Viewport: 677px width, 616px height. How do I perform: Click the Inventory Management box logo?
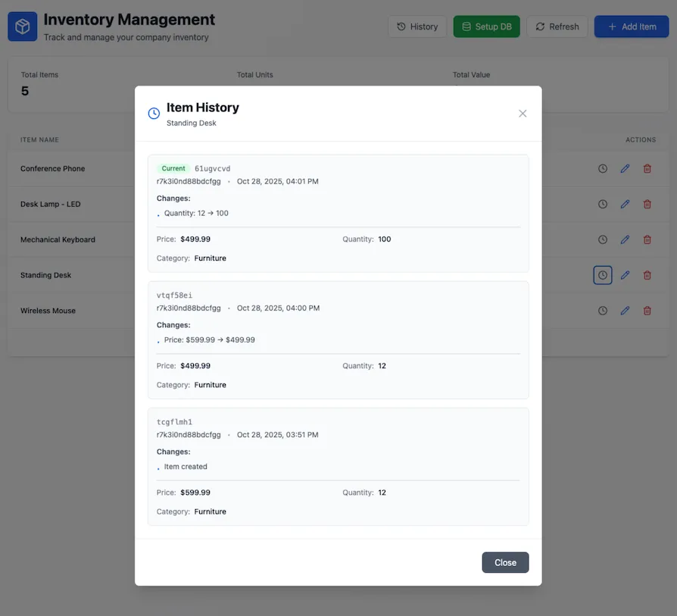point(23,27)
